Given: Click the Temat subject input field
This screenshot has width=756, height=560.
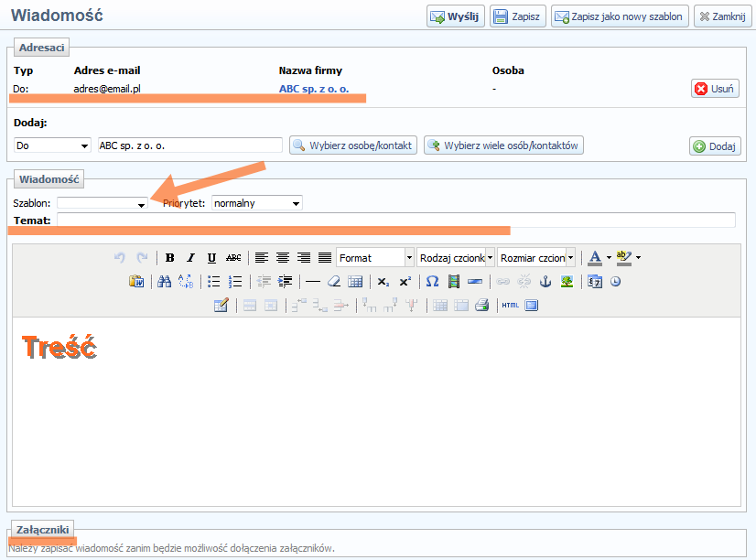Looking at the screenshot, I should 395,220.
